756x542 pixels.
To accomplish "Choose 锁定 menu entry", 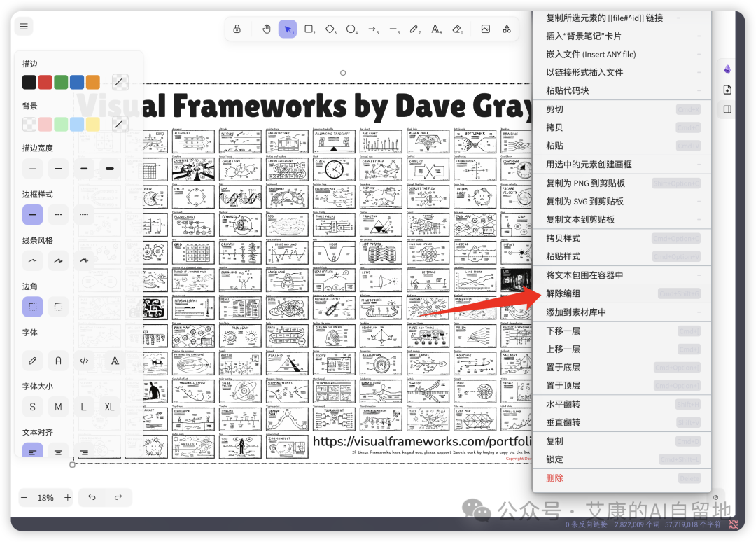I will click(622, 459).
